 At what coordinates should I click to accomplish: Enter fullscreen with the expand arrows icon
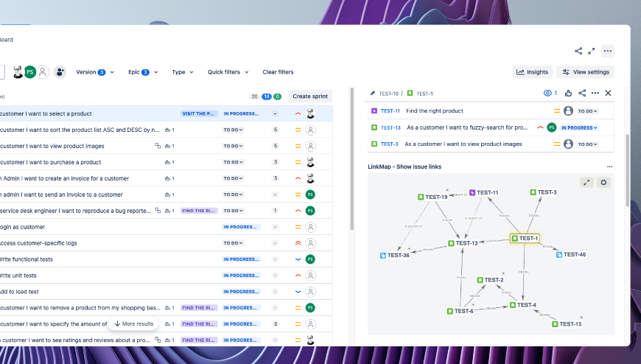click(592, 51)
